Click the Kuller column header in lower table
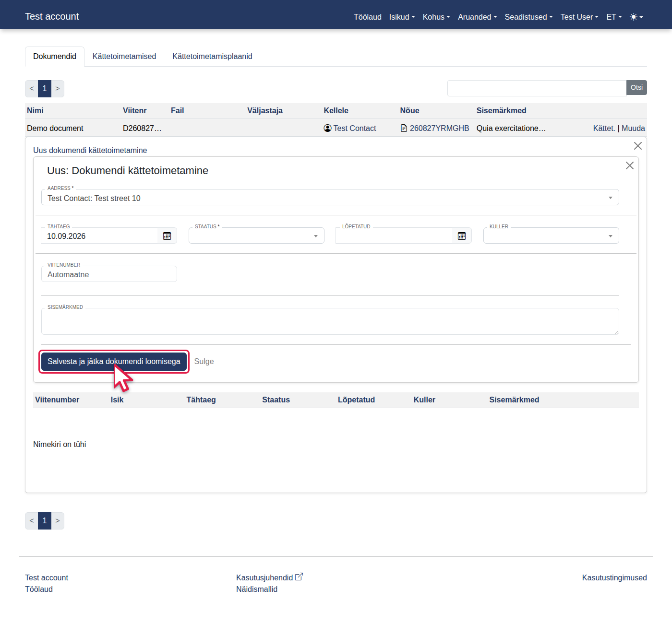The image size is (672, 624). [424, 400]
